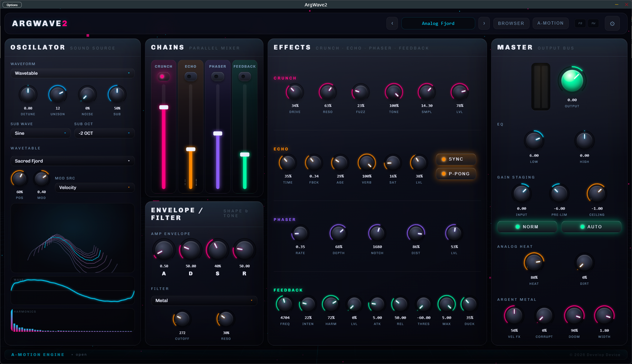Click the Pre-Lim -6.00 value
Viewport: 632px width, 364px height.
coord(559,209)
